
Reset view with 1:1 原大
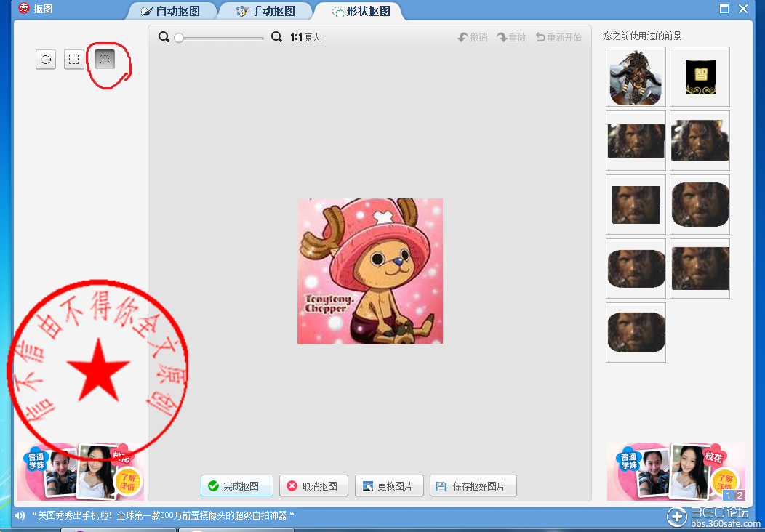point(305,37)
